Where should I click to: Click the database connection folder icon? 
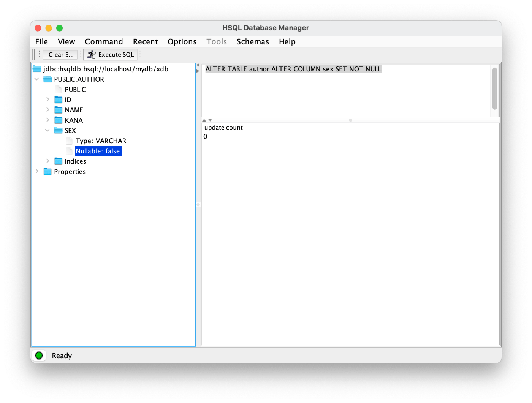pyautogui.click(x=37, y=69)
